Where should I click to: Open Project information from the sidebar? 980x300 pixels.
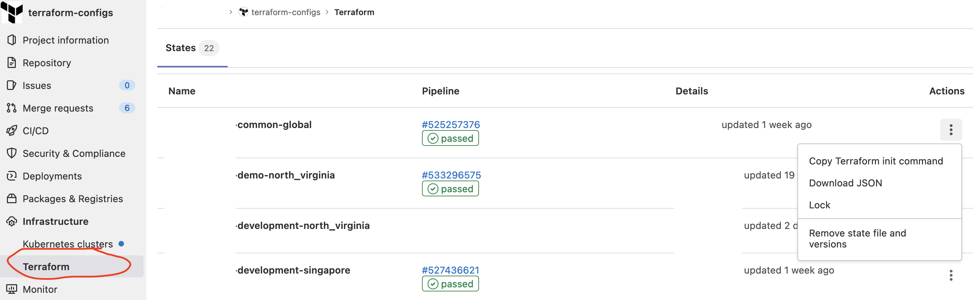(x=66, y=40)
